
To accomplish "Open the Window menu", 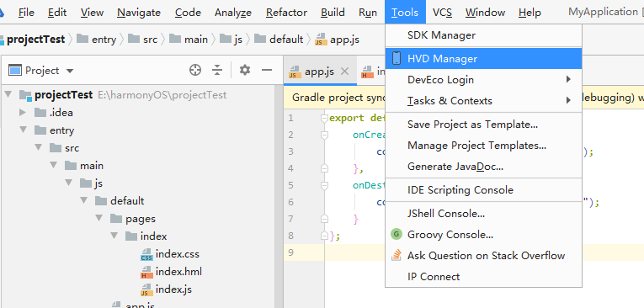I will coord(485,13).
